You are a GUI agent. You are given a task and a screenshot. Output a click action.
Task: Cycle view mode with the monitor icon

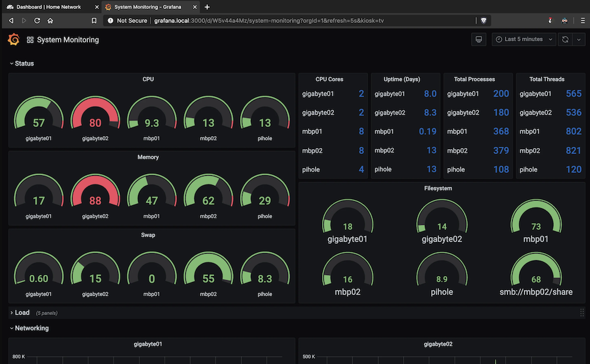coord(478,40)
